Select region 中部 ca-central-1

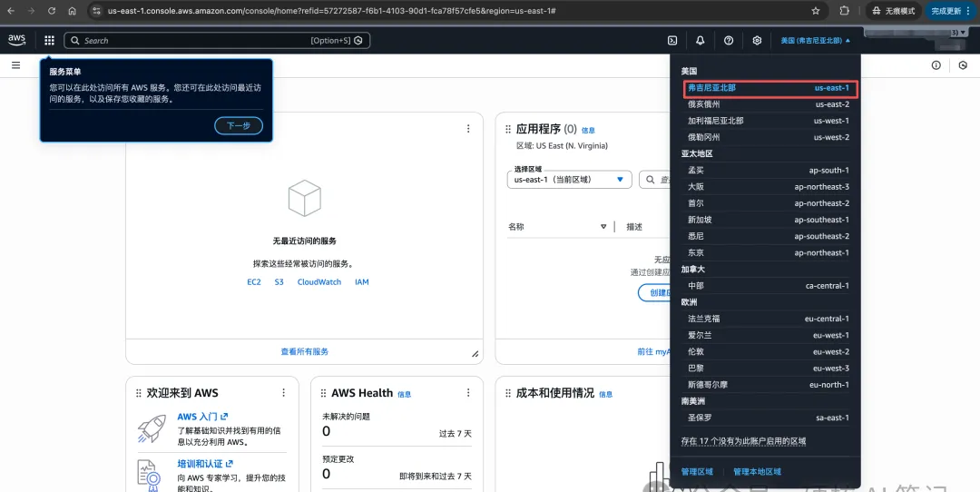pos(769,286)
